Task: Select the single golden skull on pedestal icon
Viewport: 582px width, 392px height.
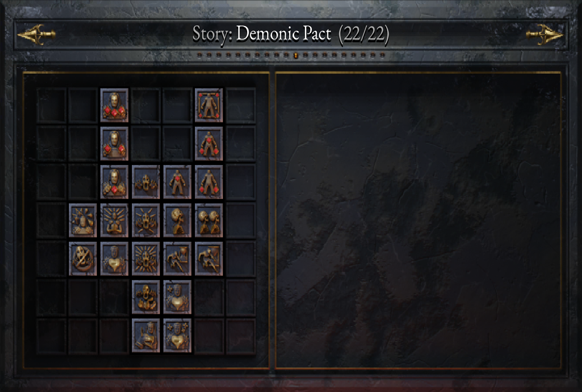Action: (x=177, y=221)
